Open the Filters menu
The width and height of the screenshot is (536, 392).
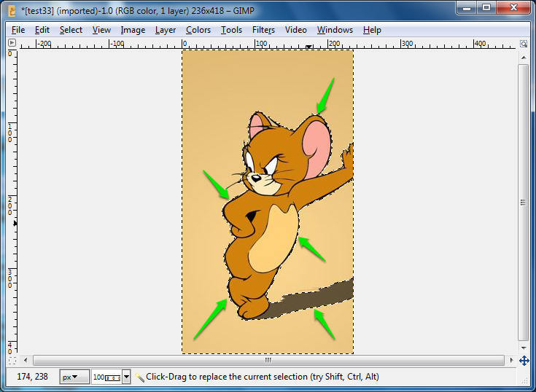click(263, 30)
